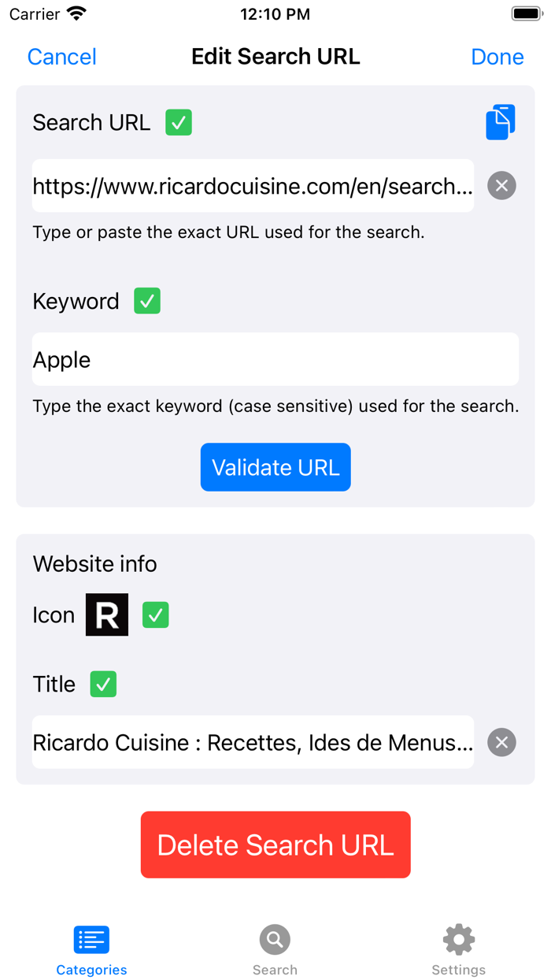Tap Done to save changes
The image size is (551, 980).
coord(497,56)
